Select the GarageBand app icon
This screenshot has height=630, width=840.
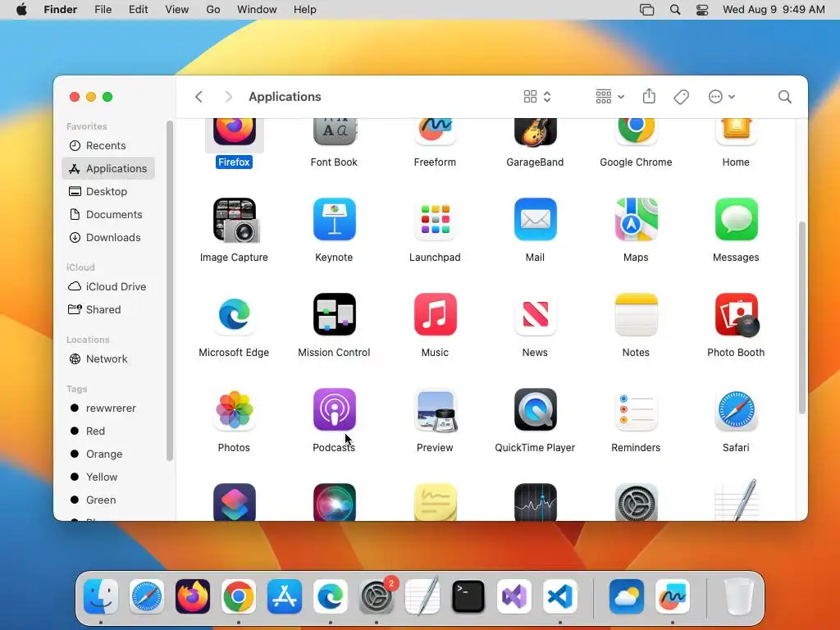pyautogui.click(x=535, y=132)
